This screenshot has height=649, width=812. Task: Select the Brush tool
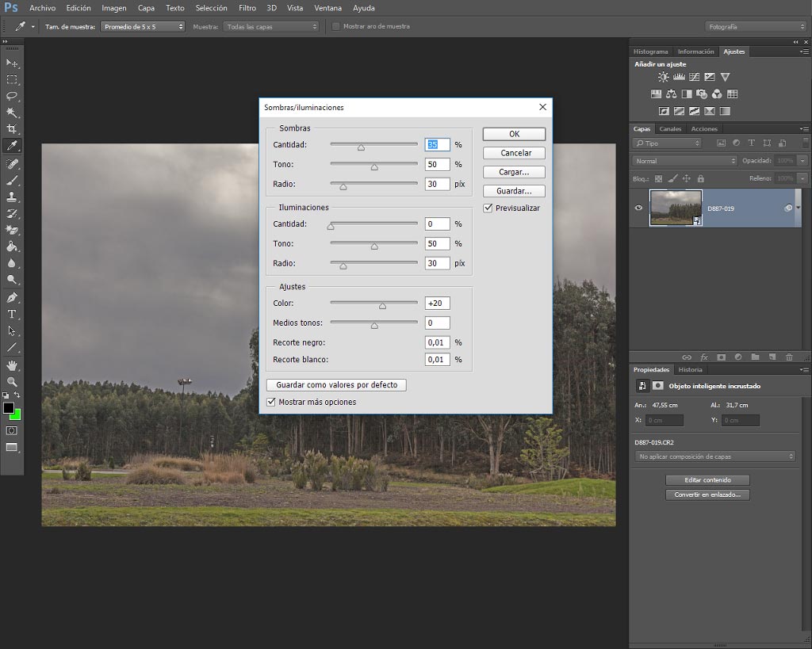(x=12, y=181)
